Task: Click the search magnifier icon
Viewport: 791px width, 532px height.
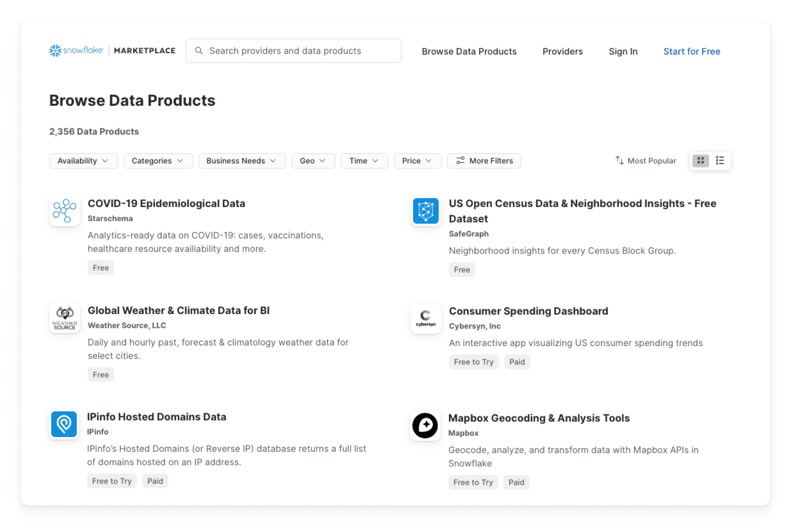Action: [x=199, y=50]
